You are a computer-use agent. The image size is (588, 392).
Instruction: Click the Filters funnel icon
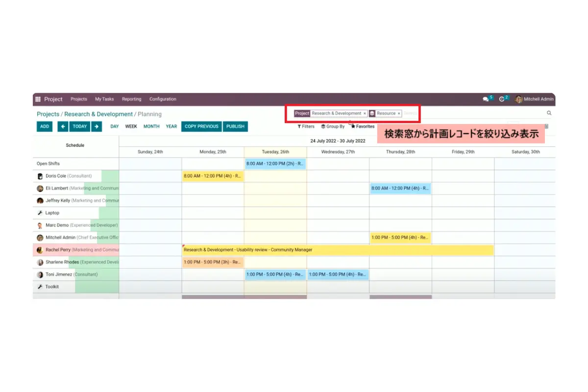tap(299, 126)
